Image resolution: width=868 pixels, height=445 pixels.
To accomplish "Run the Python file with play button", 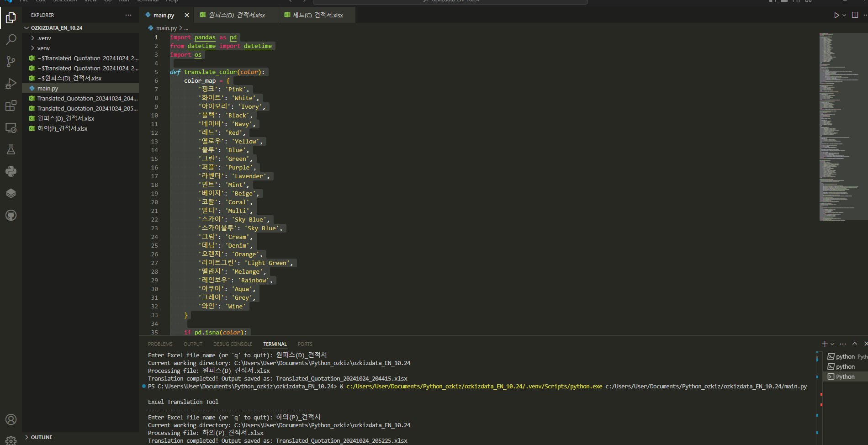I will (836, 15).
